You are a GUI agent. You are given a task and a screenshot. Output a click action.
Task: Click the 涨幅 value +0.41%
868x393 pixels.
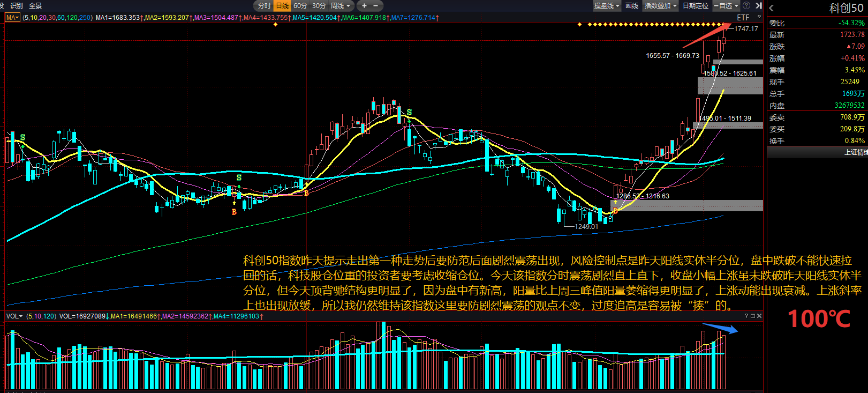coord(853,58)
